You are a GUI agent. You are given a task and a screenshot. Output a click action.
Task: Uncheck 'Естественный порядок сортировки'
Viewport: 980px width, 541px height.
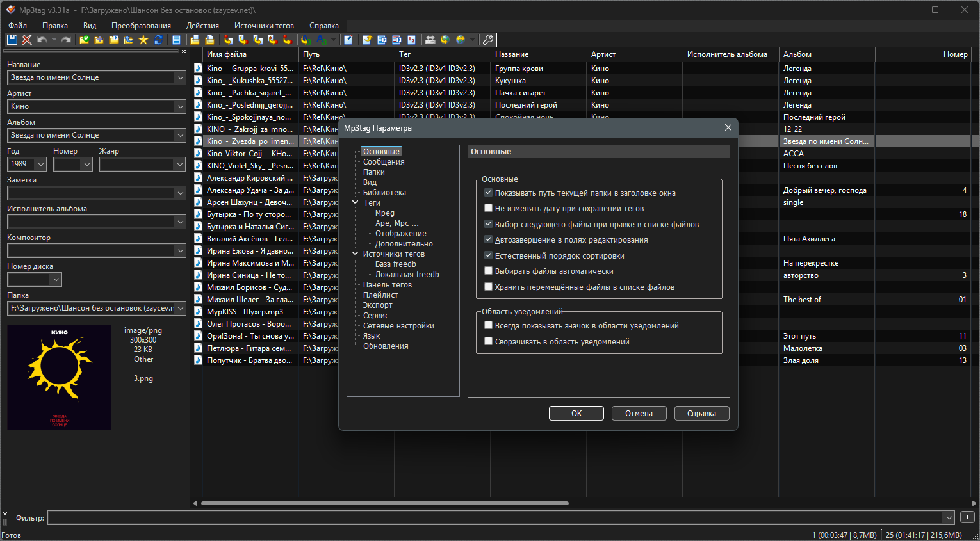[x=488, y=255]
